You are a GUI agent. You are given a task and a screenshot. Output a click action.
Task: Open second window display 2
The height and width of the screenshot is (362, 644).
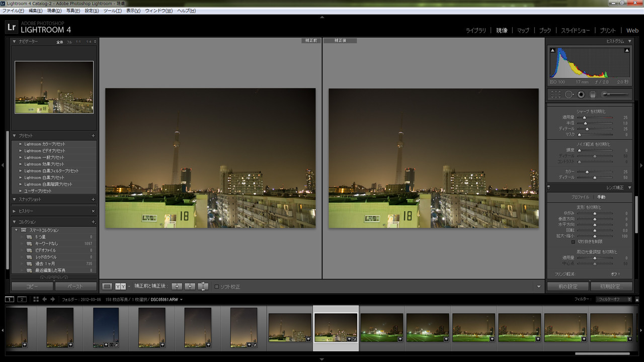(x=22, y=299)
